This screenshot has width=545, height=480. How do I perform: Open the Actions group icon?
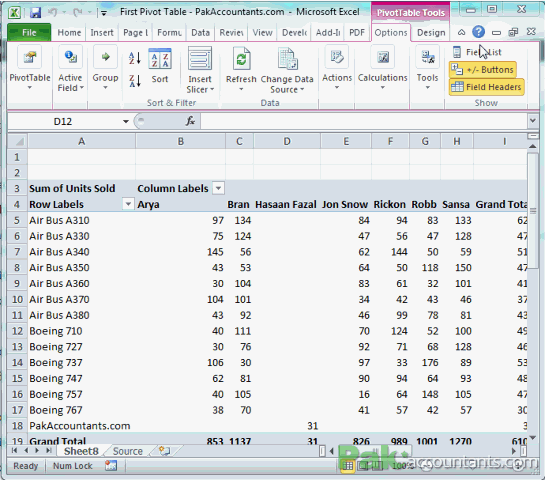pyautogui.click(x=337, y=57)
